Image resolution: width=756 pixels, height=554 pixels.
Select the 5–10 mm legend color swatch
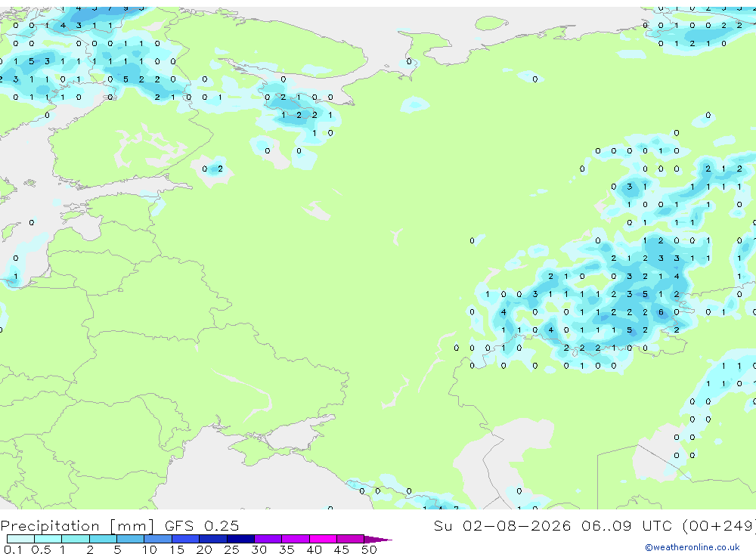(x=131, y=539)
